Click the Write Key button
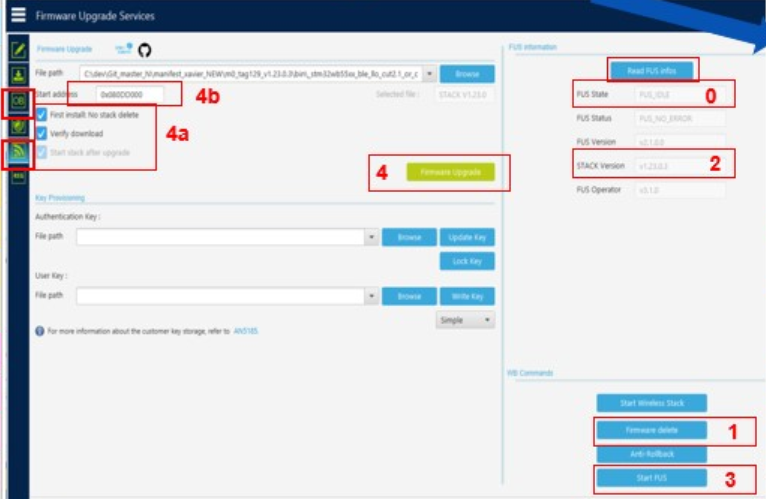The image size is (766, 499). [467, 296]
